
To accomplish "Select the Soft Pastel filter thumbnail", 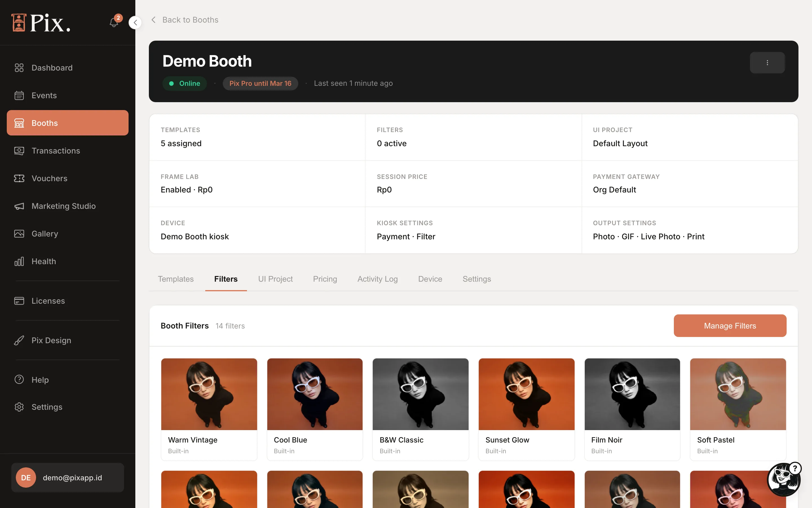I will tap(738, 394).
